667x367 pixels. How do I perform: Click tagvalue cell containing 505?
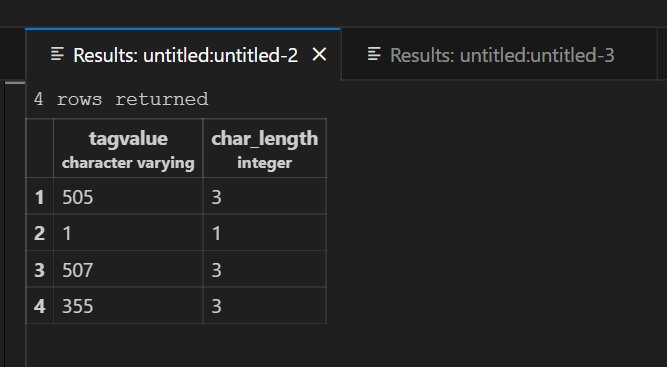click(x=128, y=196)
